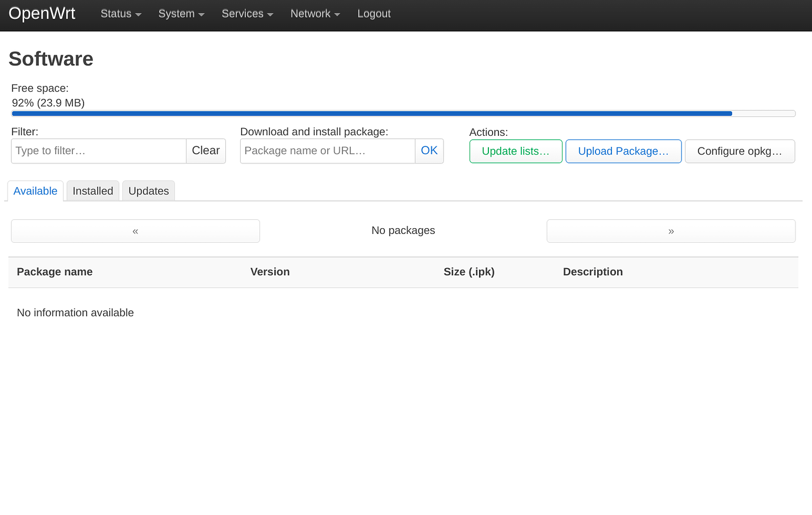812x515 pixels.
Task: Switch to the Installed tab
Action: click(92, 190)
